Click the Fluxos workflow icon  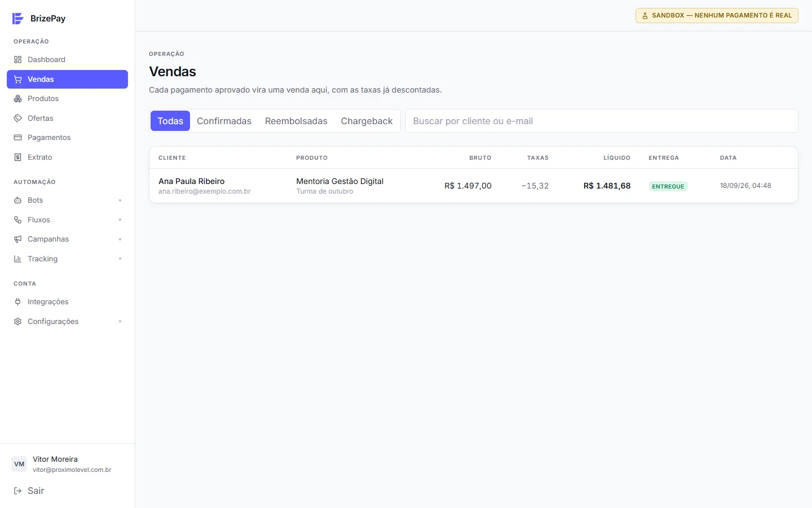pos(17,220)
